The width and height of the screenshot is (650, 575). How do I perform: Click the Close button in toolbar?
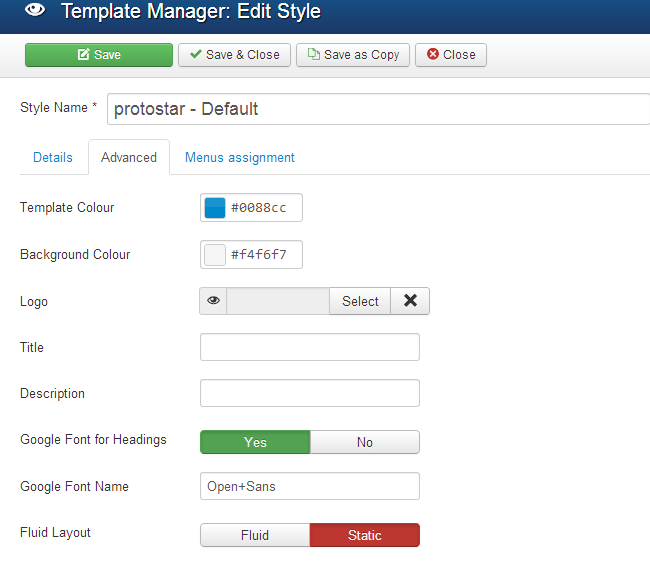(x=451, y=55)
